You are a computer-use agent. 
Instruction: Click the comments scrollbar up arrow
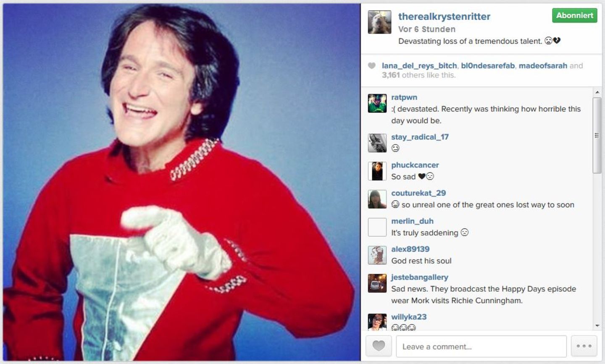pos(597,92)
